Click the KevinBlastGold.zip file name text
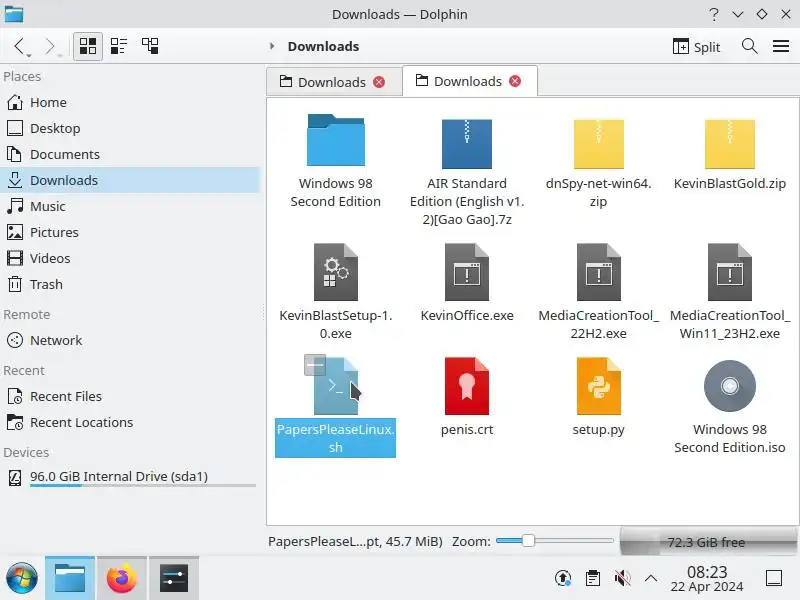This screenshot has height=600, width=800. coord(730,184)
